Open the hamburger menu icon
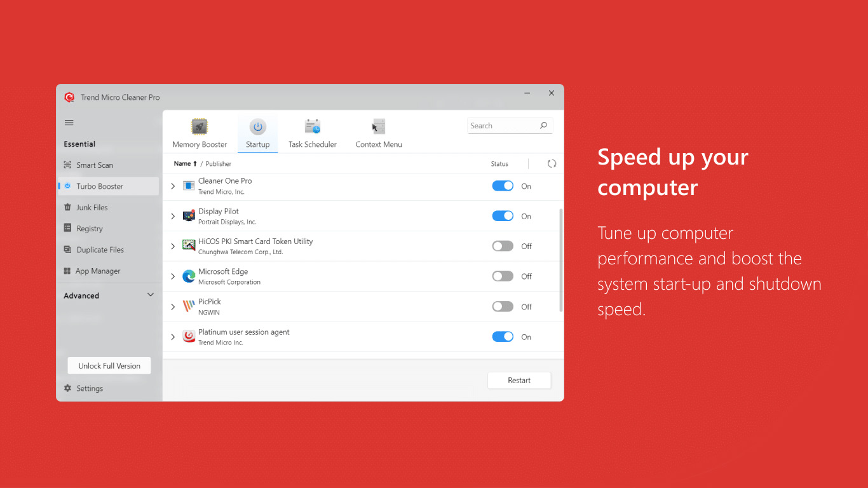Viewport: 868px width, 488px height. click(x=69, y=123)
